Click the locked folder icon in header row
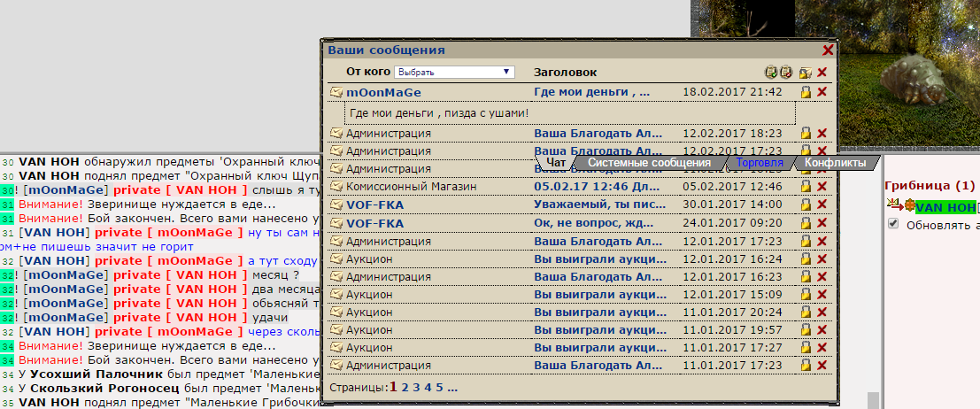This screenshot has height=409, width=980. point(805,73)
